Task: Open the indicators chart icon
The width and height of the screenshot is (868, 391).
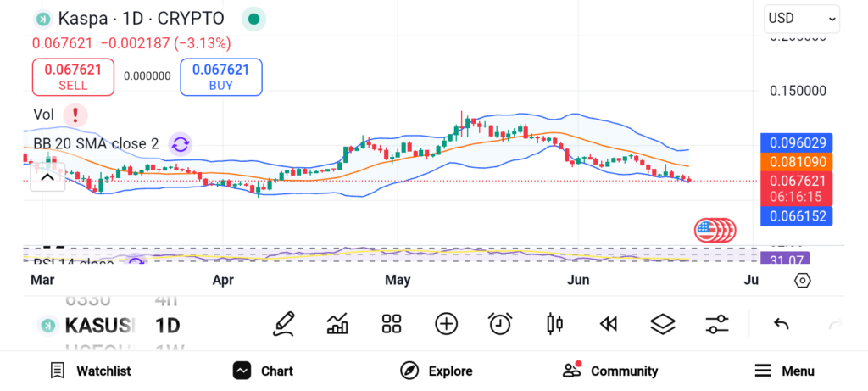Action: (x=337, y=324)
